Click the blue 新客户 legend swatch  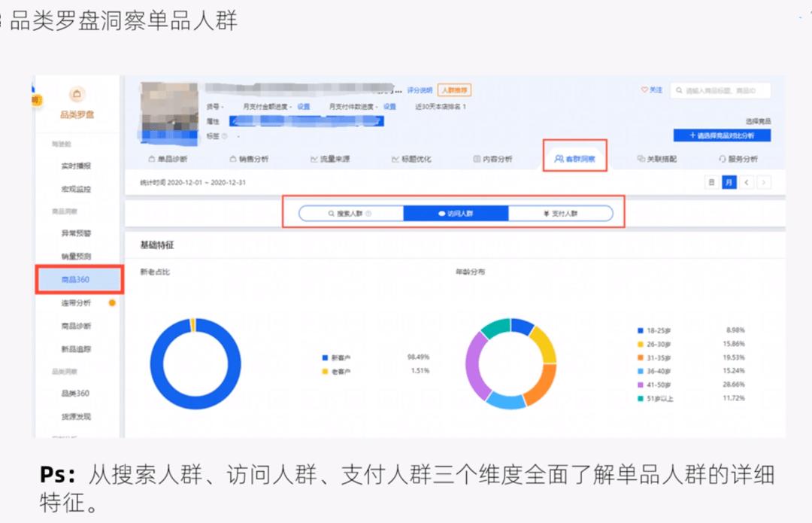(x=324, y=357)
